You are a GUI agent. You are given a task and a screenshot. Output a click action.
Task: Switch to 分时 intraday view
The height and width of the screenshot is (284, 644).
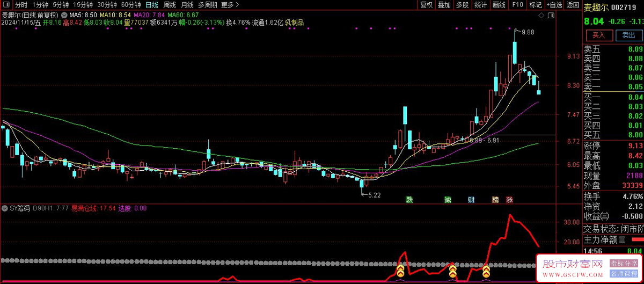21,5
